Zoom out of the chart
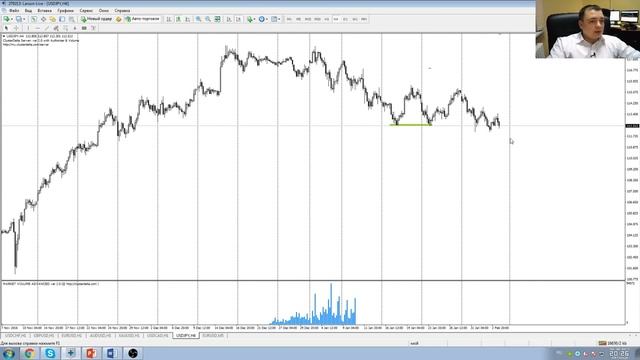The image size is (640, 360). (208, 19)
